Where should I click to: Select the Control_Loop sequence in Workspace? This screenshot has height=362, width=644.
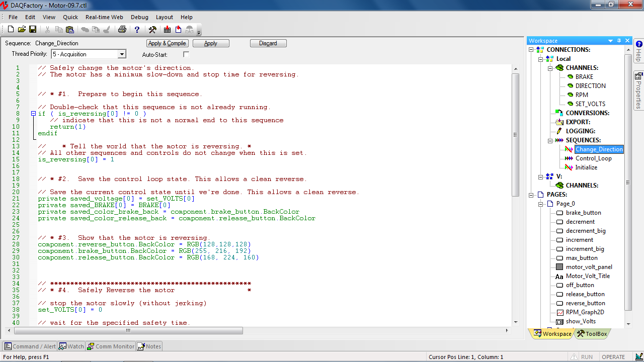[x=593, y=158]
